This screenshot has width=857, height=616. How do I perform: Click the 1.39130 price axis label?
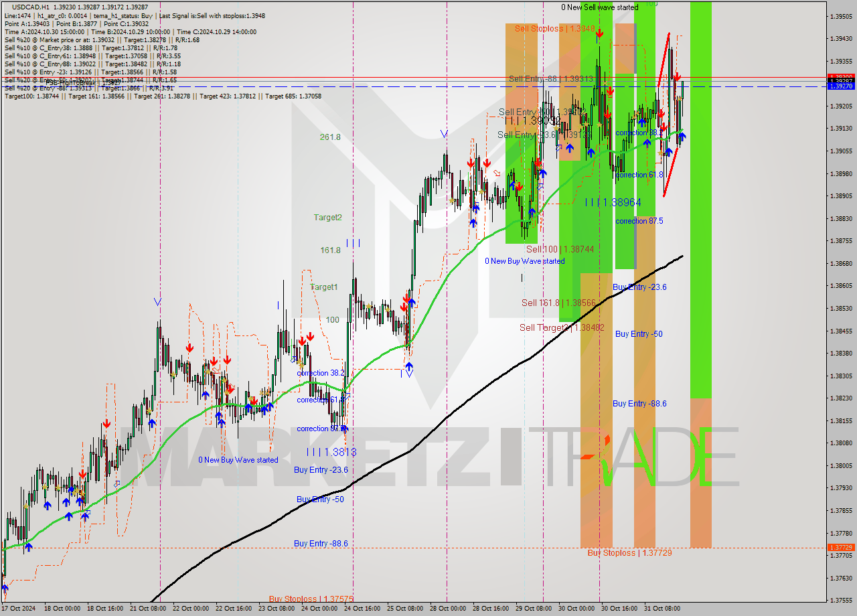coord(840,129)
